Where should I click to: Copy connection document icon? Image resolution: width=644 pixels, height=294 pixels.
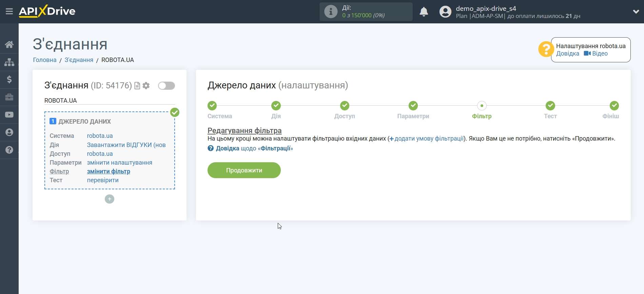click(137, 86)
